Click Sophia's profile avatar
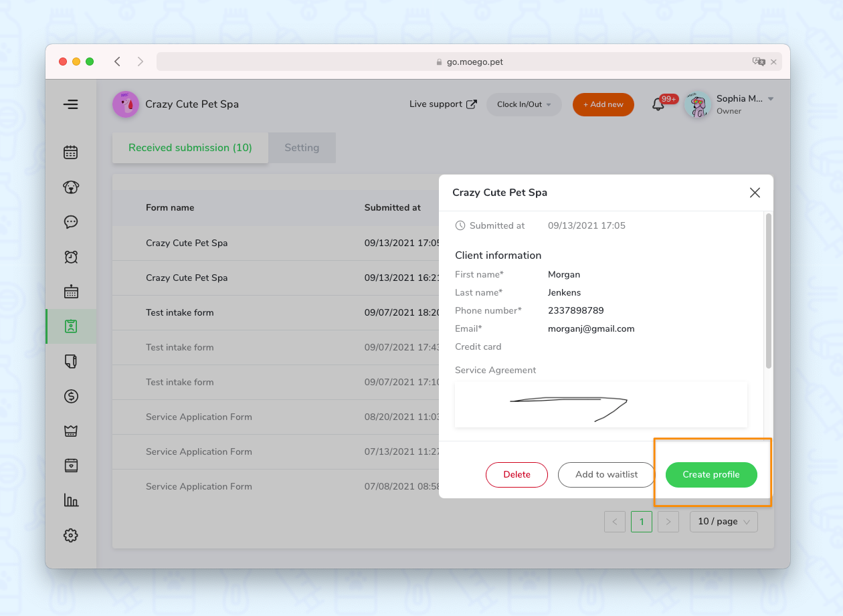 [698, 104]
